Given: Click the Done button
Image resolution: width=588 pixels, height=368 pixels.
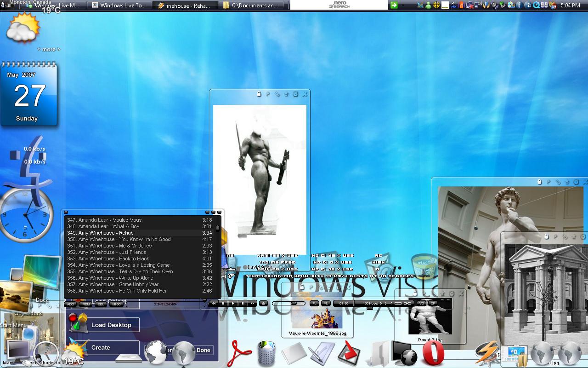Looking at the screenshot, I should (203, 350).
